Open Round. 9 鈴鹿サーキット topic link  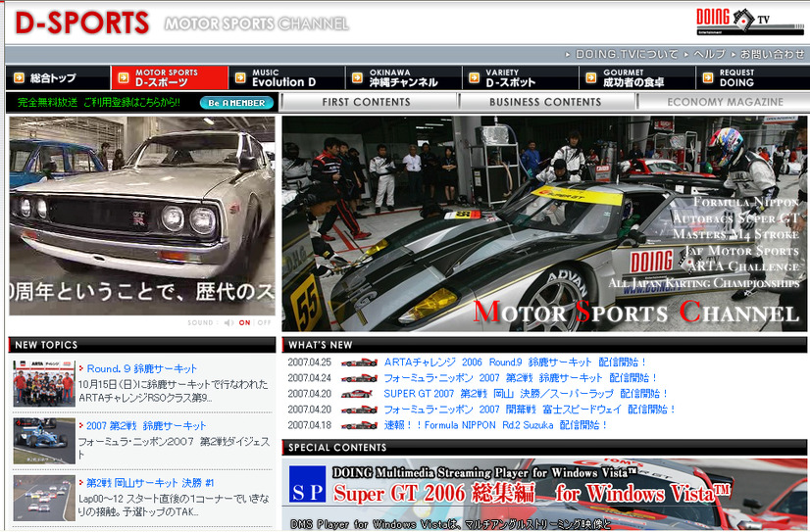pos(142,368)
